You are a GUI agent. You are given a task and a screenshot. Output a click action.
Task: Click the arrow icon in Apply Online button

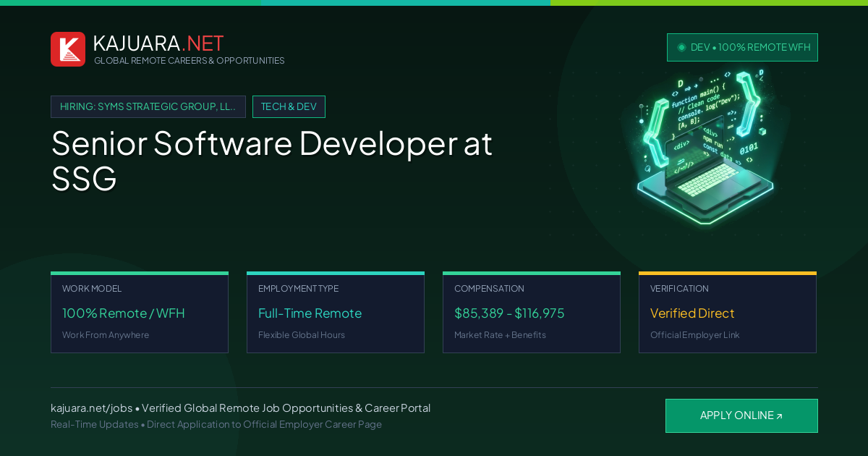[779, 416]
